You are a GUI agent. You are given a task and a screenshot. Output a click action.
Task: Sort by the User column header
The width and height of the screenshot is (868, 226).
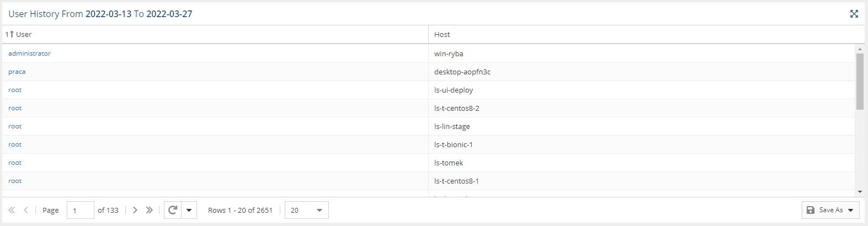(24, 34)
